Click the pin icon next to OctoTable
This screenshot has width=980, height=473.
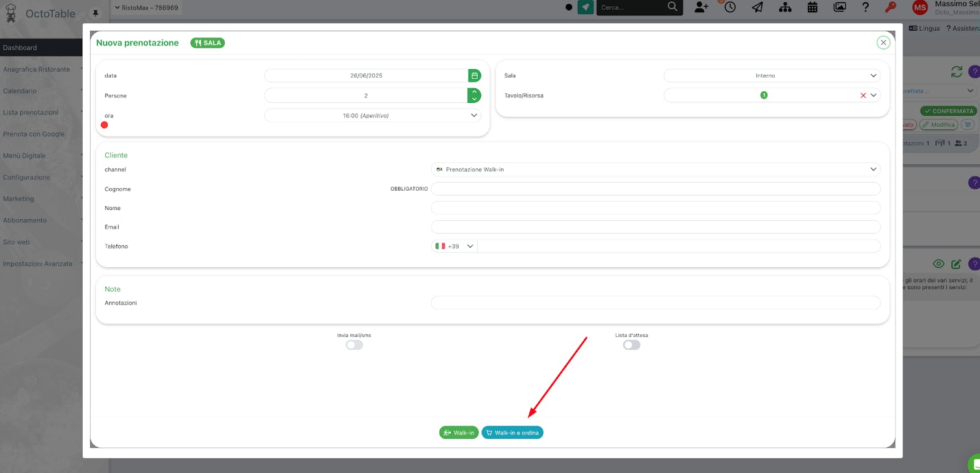(95, 13)
